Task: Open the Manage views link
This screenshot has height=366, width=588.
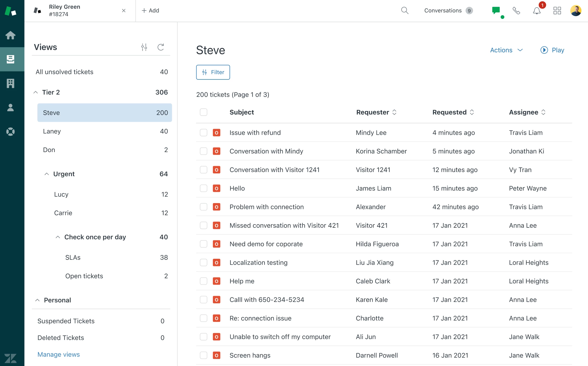Action: pyautogui.click(x=59, y=354)
